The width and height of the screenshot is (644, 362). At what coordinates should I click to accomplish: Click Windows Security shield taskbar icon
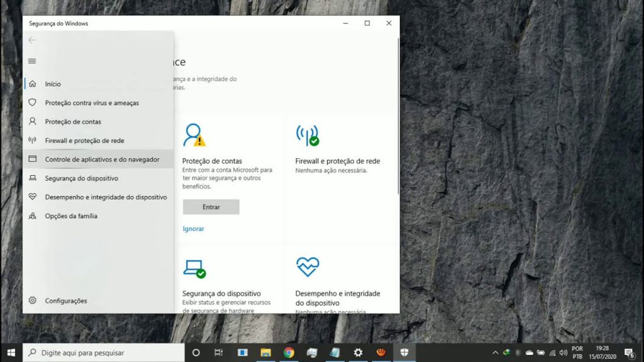click(404, 353)
